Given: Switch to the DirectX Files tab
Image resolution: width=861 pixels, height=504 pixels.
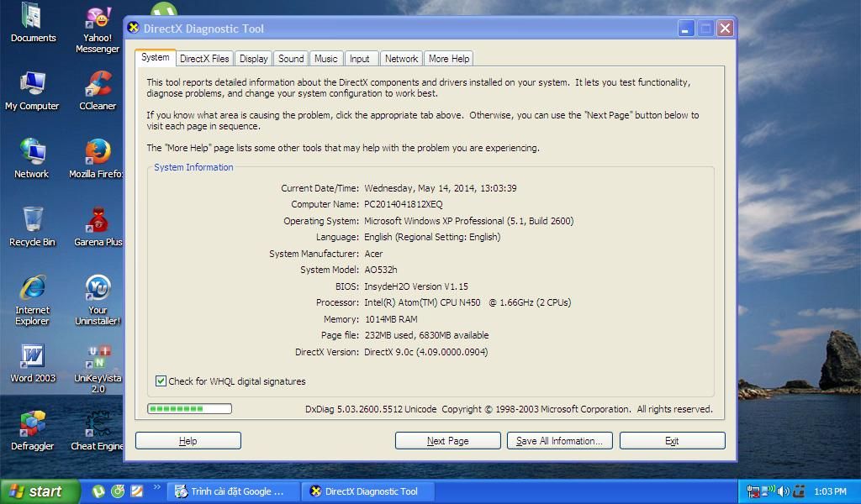Looking at the screenshot, I should (x=204, y=59).
